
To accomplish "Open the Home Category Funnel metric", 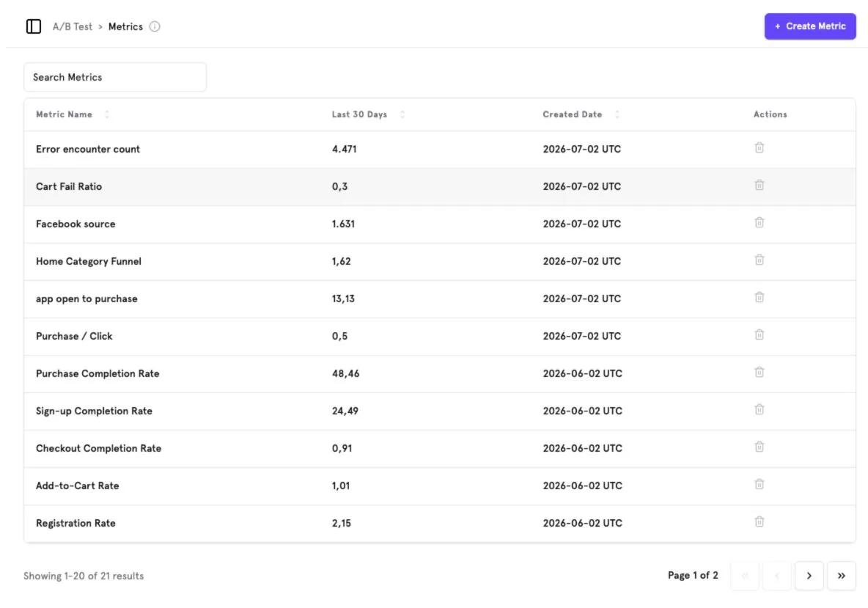I will [89, 261].
